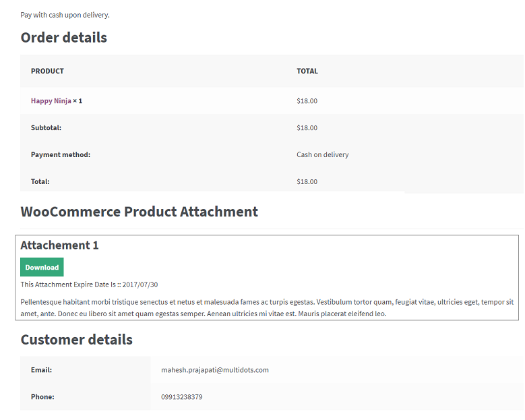The image size is (525, 420).
Task: Click the Pellentesque description paragraph
Action: click(267, 308)
